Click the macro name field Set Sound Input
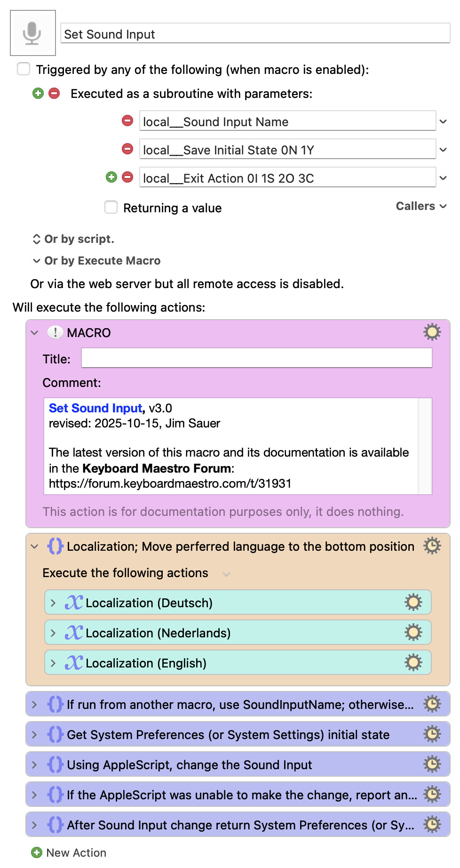Viewport: 460px width, 868px height. coord(254,34)
